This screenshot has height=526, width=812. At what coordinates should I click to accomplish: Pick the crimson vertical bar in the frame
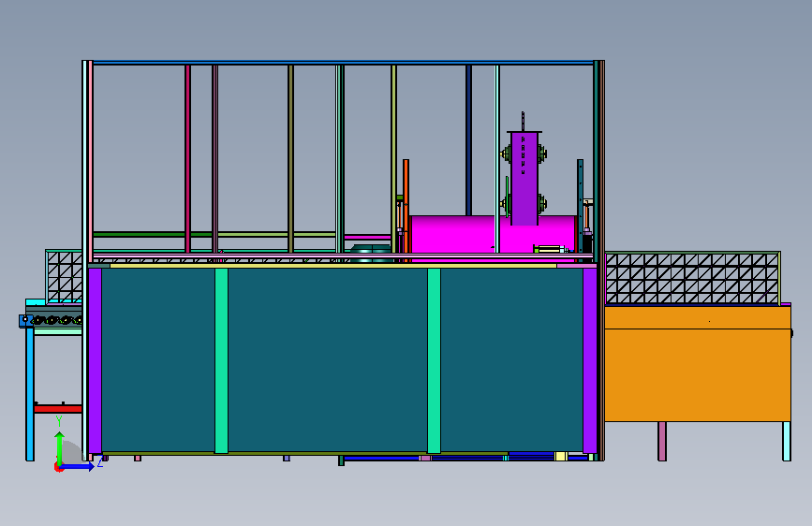point(187,159)
